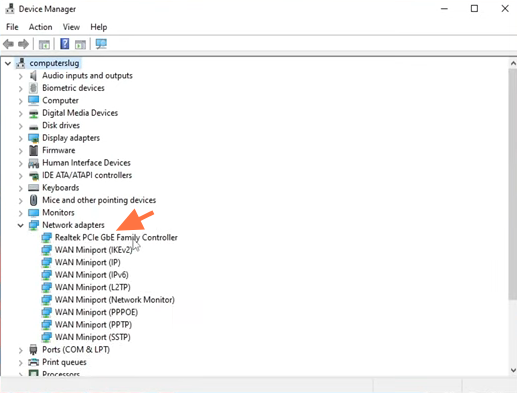
Task: Open the Help menu
Action: (99, 27)
